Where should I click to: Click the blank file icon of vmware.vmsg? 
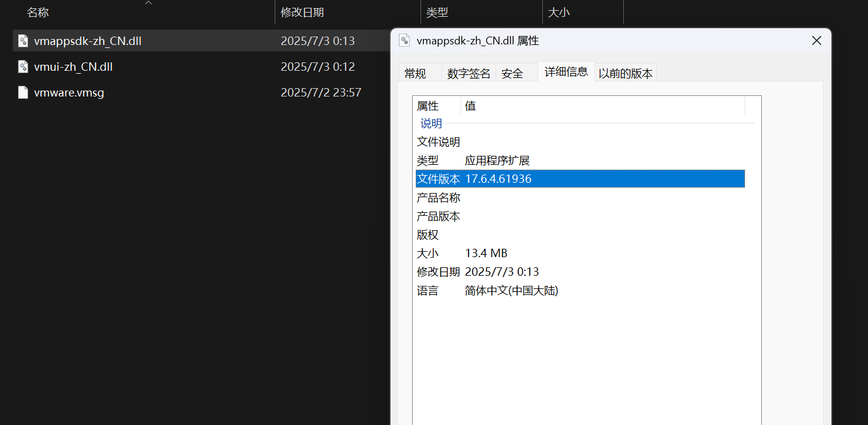23,92
